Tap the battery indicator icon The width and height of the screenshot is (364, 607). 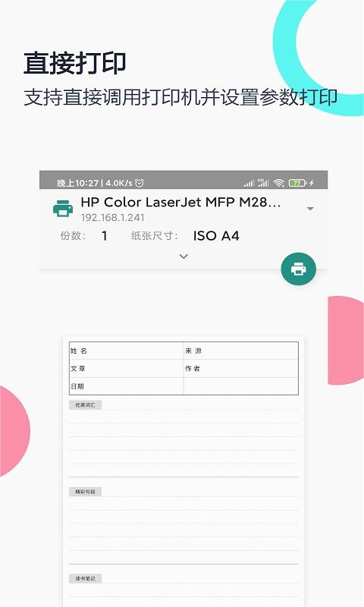coord(297,183)
